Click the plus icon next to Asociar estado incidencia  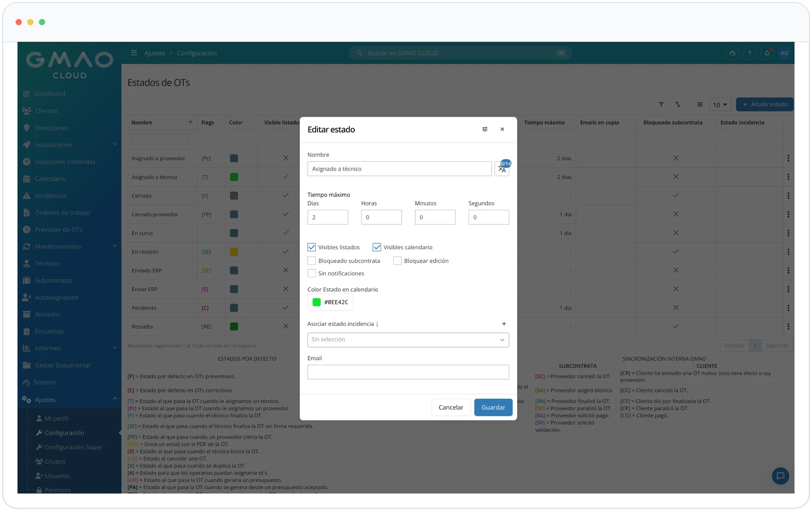[504, 324]
